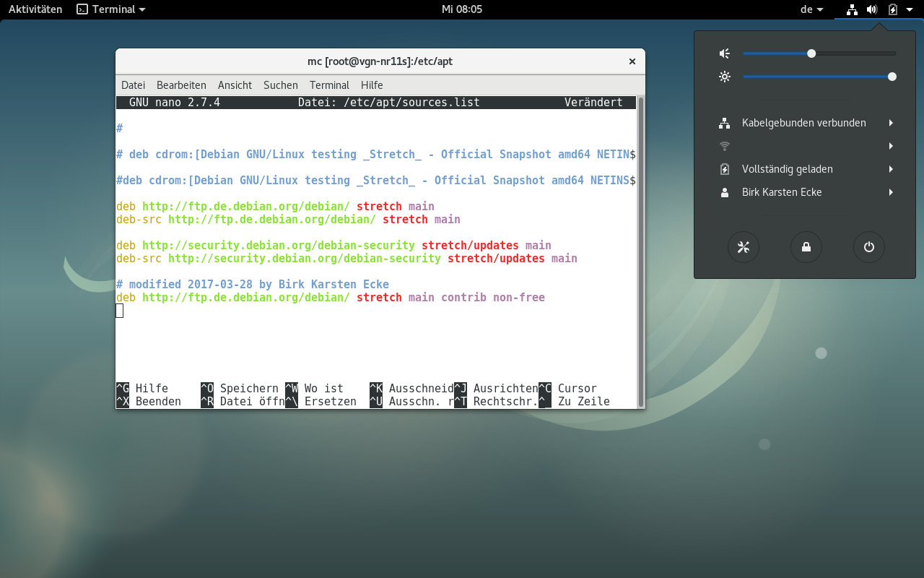Image resolution: width=924 pixels, height=578 pixels.
Task: Click the clock showing Mi 08:05
Action: click(462, 9)
